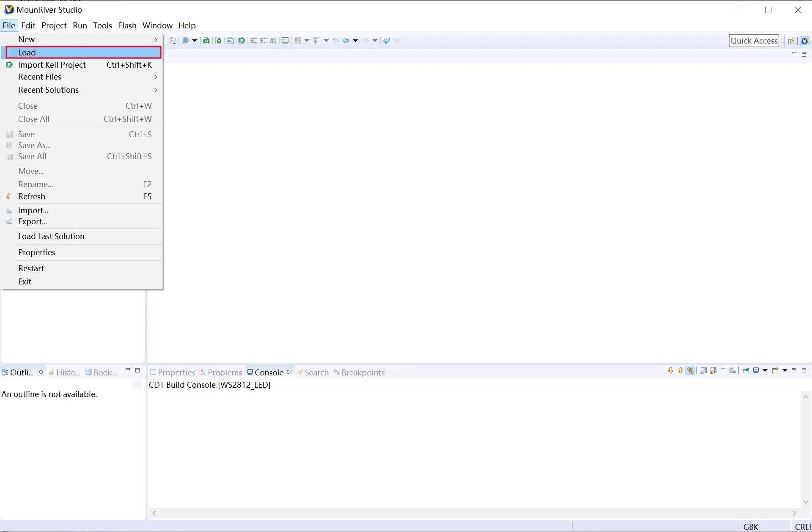812x532 pixels.
Task: Open the terminal icon in toolbar
Action: (x=230, y=41)
